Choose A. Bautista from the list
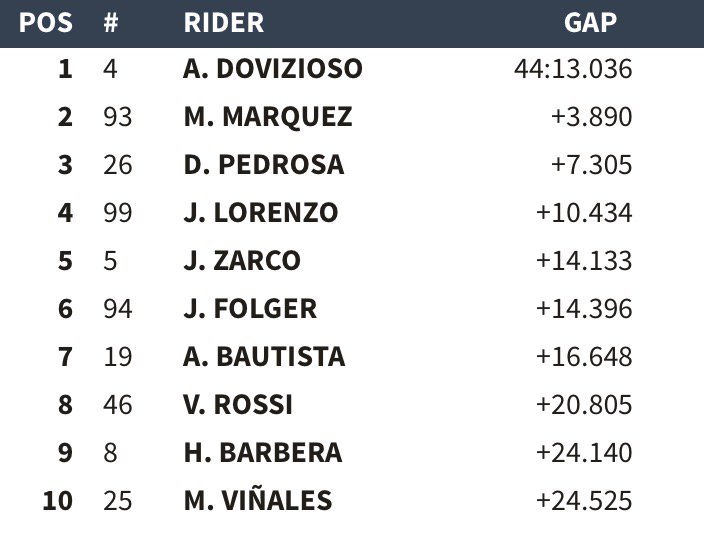This screenshot has width=704, height=548. [265, 357]
